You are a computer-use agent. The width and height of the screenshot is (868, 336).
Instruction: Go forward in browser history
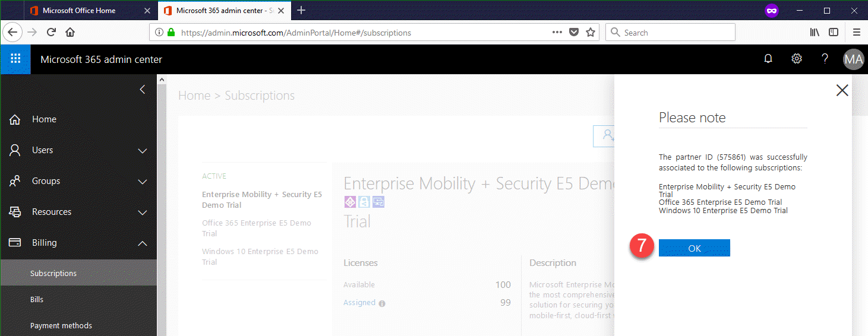(x=32, y=32)
